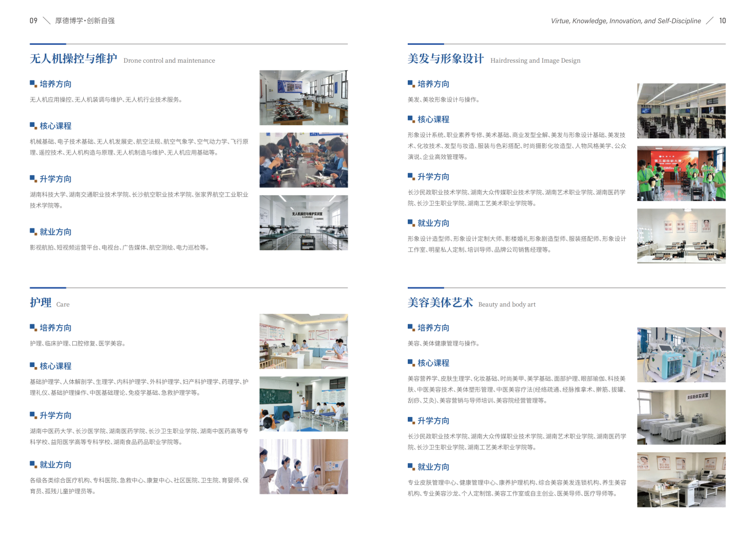Click 升学方向 heading in drone section
Viewport: 756px width, 537px height.
tap(55, 179)
